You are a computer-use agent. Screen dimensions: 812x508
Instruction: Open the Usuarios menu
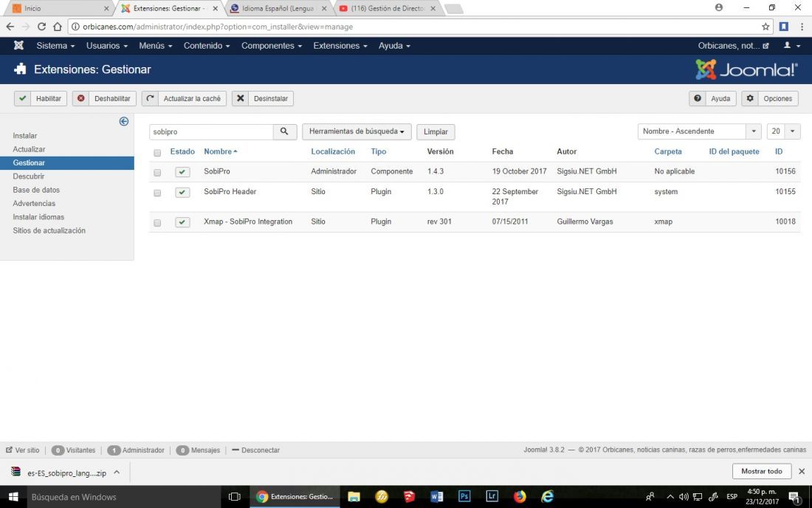click(107, 46)
